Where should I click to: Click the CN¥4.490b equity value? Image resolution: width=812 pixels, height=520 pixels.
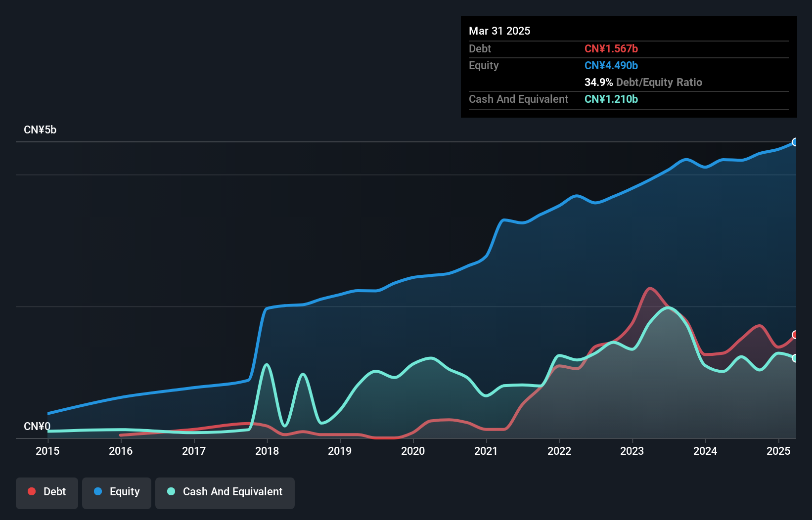point(611,65)
